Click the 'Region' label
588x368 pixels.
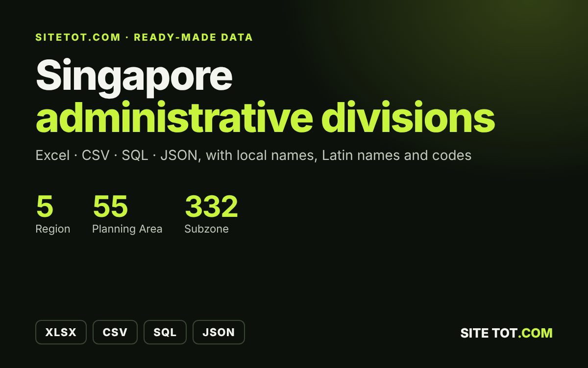[x=53, y=229]
